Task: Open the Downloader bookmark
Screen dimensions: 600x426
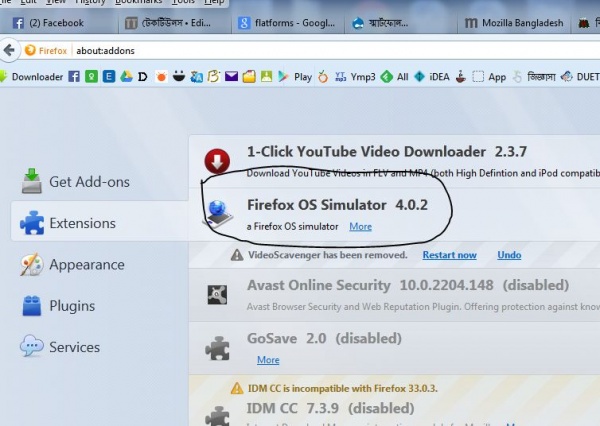Action: pyautogui.click(x=31, y=77)
